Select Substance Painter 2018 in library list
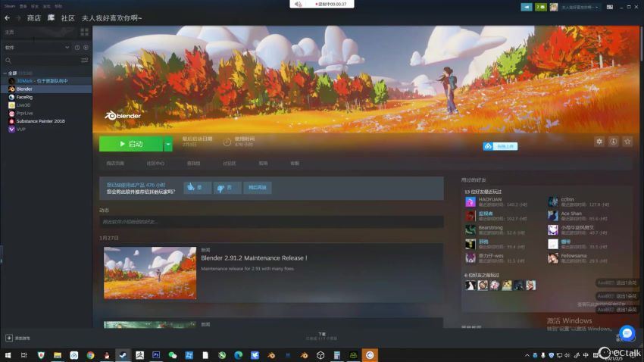 [x=40, y=121]
